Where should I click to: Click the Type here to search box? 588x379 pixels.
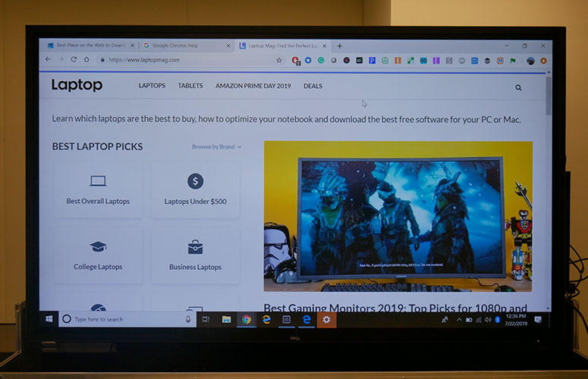127,319
